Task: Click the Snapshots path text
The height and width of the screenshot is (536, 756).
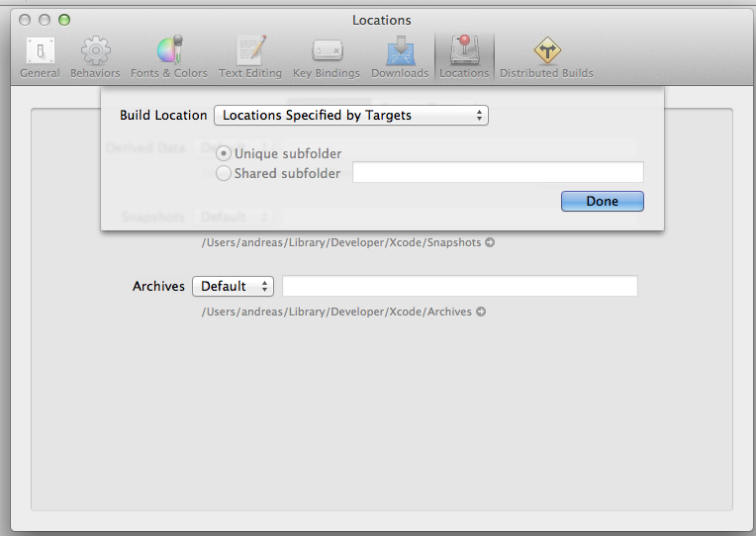Action: (341, 242)
